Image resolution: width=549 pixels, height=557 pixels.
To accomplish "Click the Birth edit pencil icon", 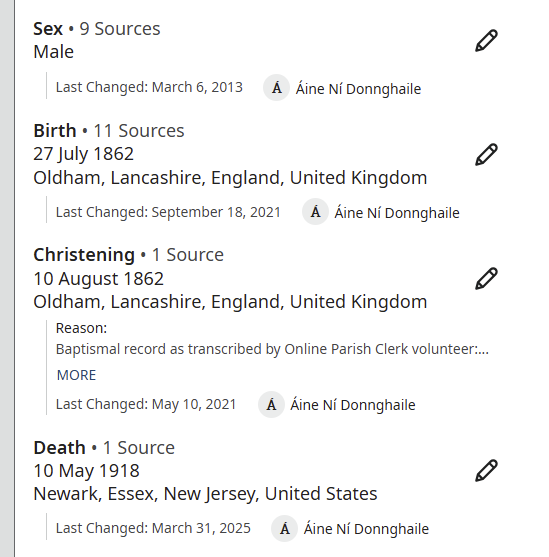I will coord(486,154).
